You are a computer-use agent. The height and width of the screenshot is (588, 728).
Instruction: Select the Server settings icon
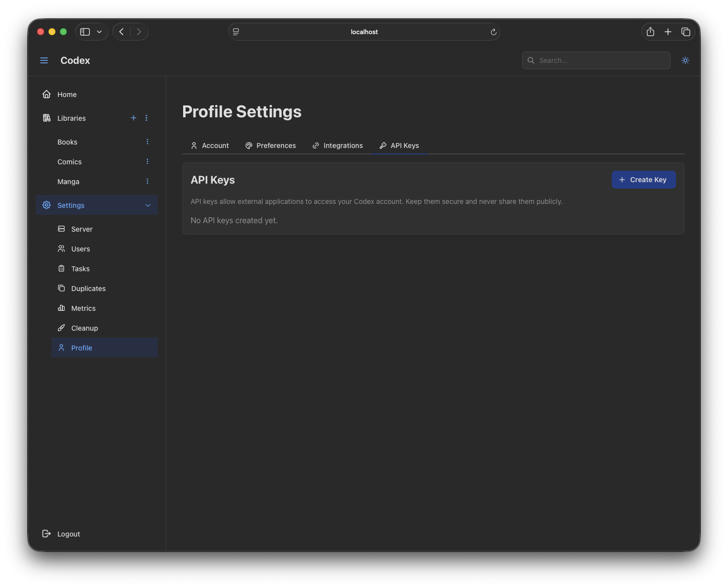tap(61, 229)
